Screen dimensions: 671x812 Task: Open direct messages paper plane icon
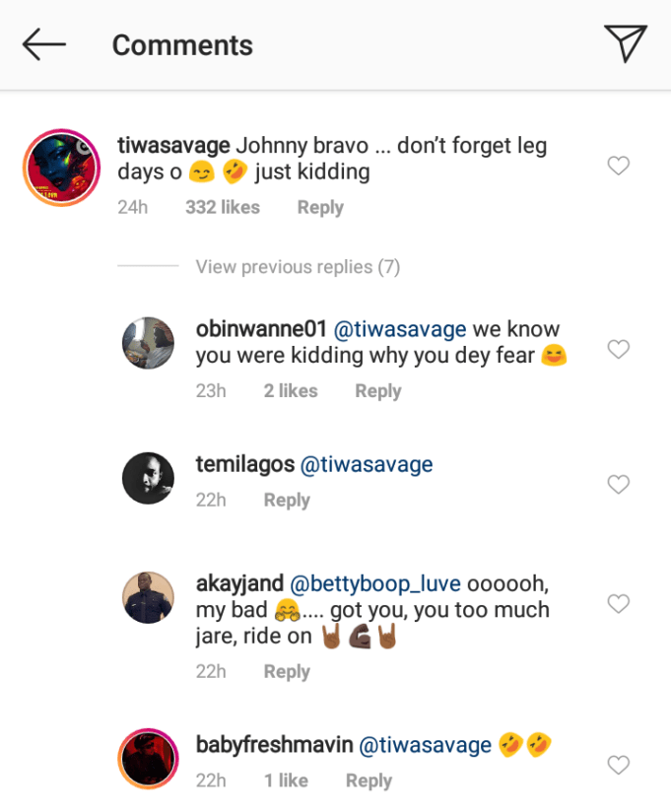click(x=626, y=44)
